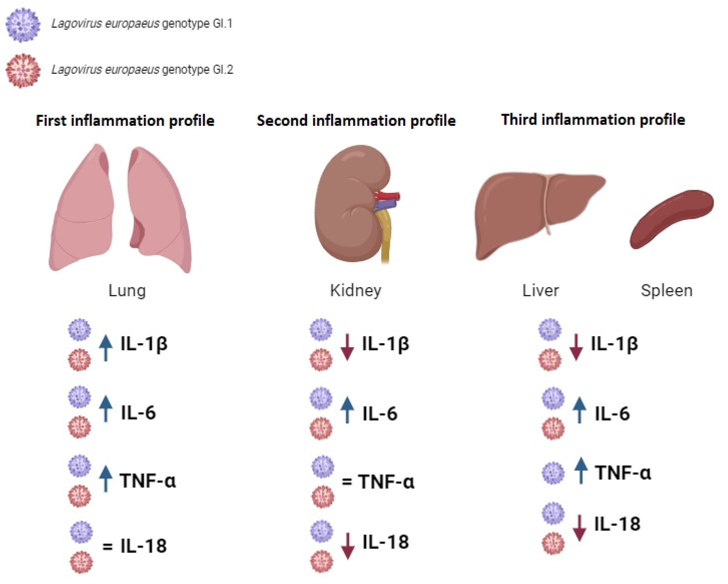The height and width of the screenshot is (584, 728).
Task: Click the 'Lagovirus europaeus genotype GI.2' label
Action: [142, 70]
